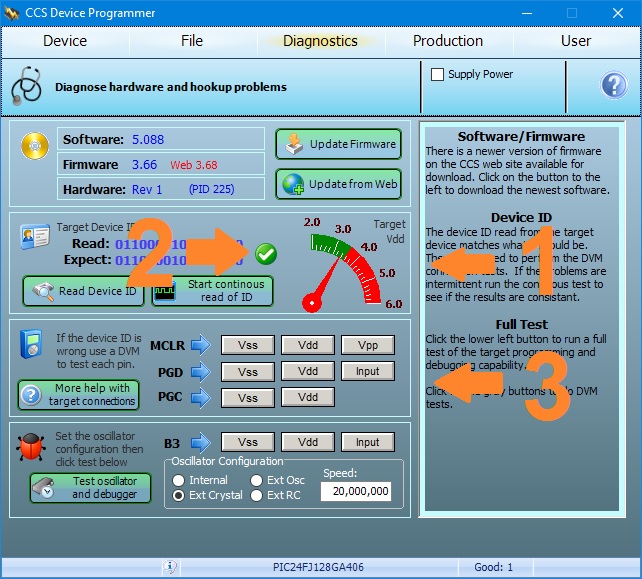Start continuous read of ID

pos(212,291)
